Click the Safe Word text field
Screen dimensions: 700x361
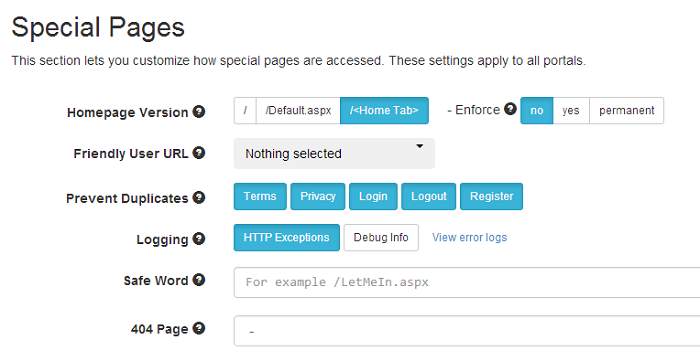[467, 282]
